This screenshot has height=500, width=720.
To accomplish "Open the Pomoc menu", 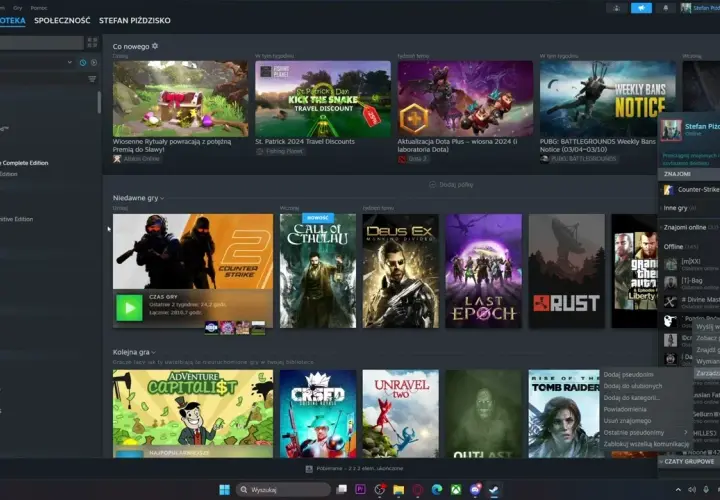I will click(39, 8).
